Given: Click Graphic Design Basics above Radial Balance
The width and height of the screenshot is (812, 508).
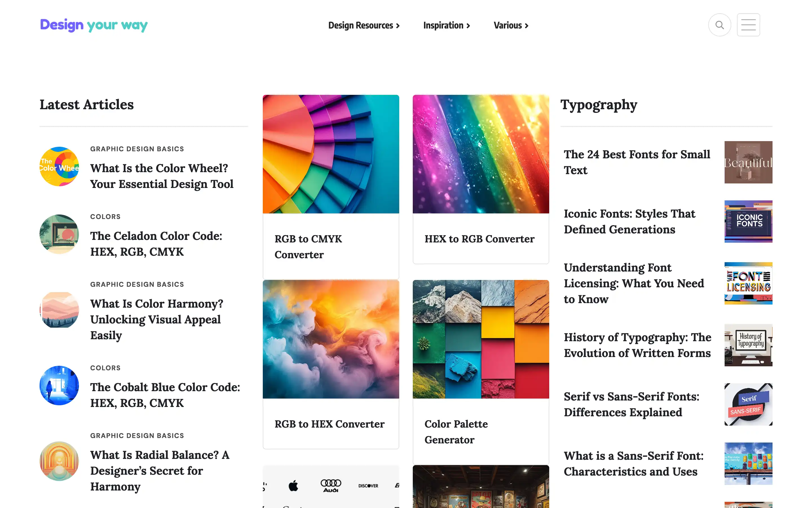Looking at the screenshot, I should pyautogui.click(x=137, y=435).
